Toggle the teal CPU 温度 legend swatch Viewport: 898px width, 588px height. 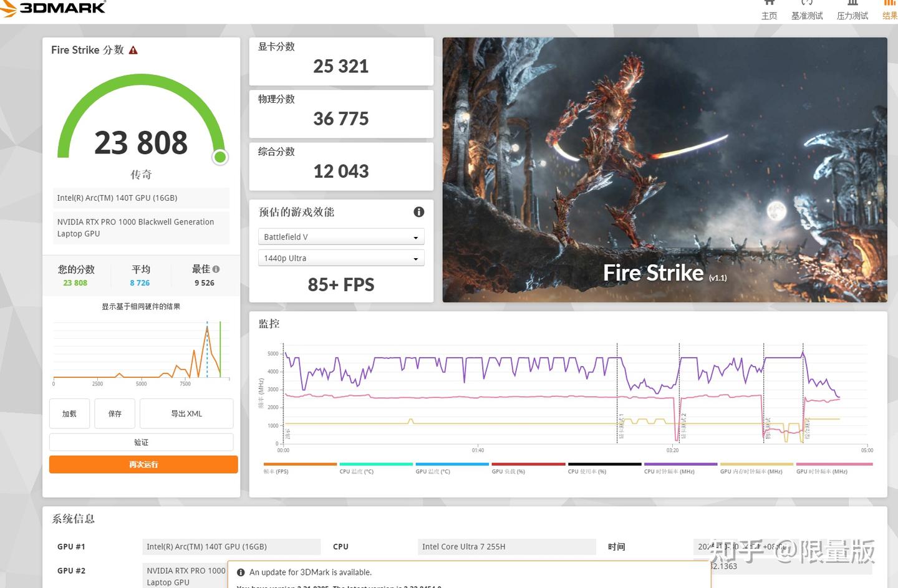coord(376,465)
